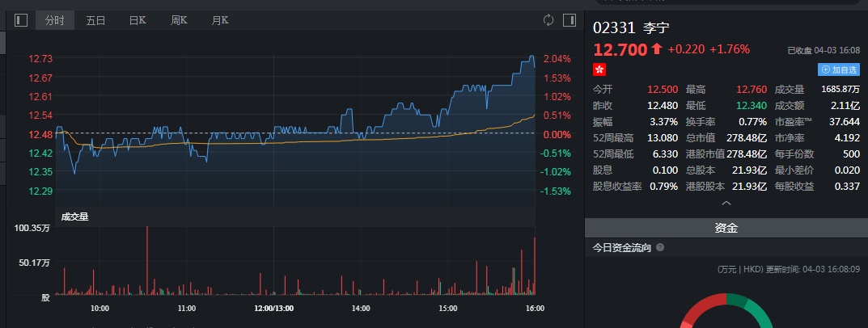Toggle the right sidebar panel icon
This screenshot has width=868, height=328.
click(x=569, y=20)
